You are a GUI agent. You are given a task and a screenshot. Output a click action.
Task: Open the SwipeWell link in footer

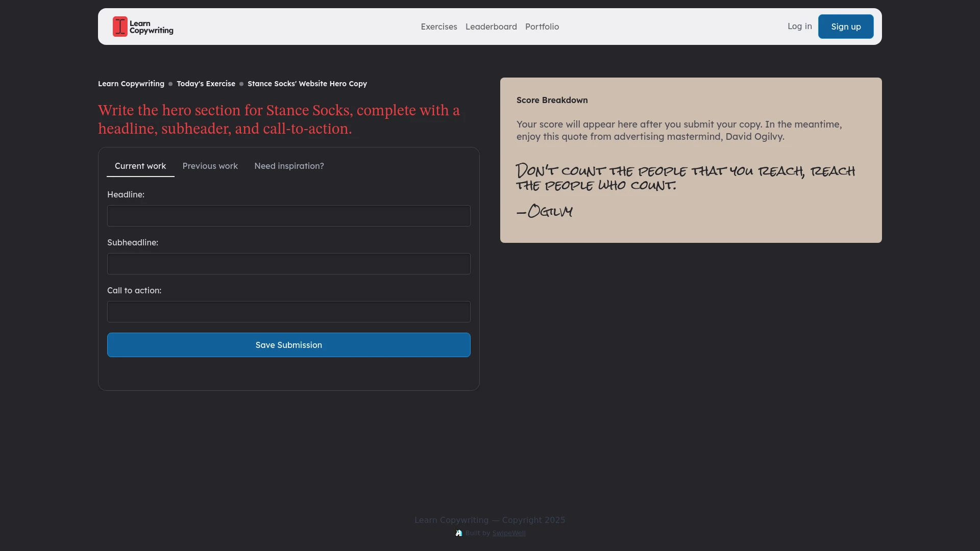pos(508,533)
